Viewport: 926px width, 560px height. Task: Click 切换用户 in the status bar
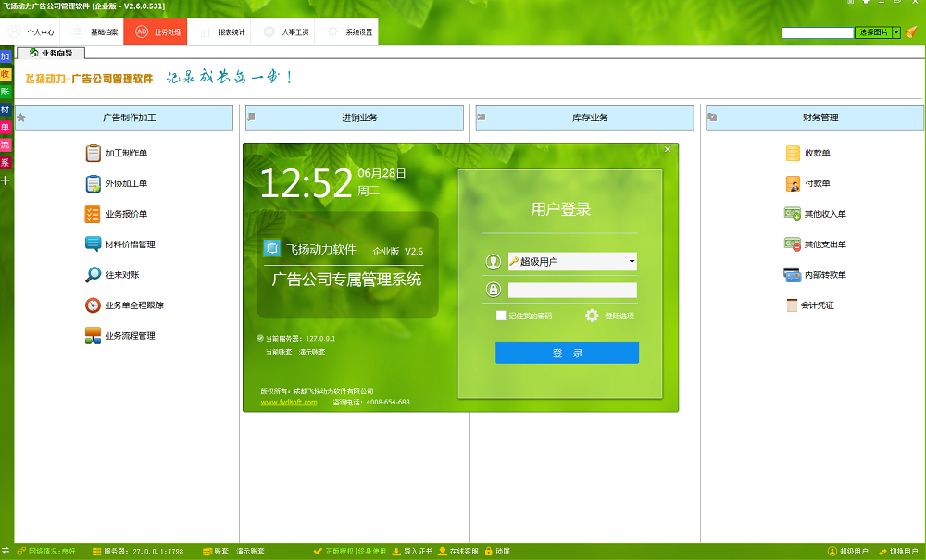[x=895, y=552]
